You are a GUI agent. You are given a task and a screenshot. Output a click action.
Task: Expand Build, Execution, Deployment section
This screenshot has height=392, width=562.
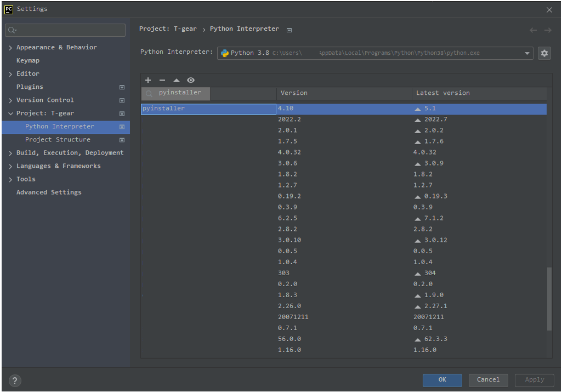click(x=10, y=153)
